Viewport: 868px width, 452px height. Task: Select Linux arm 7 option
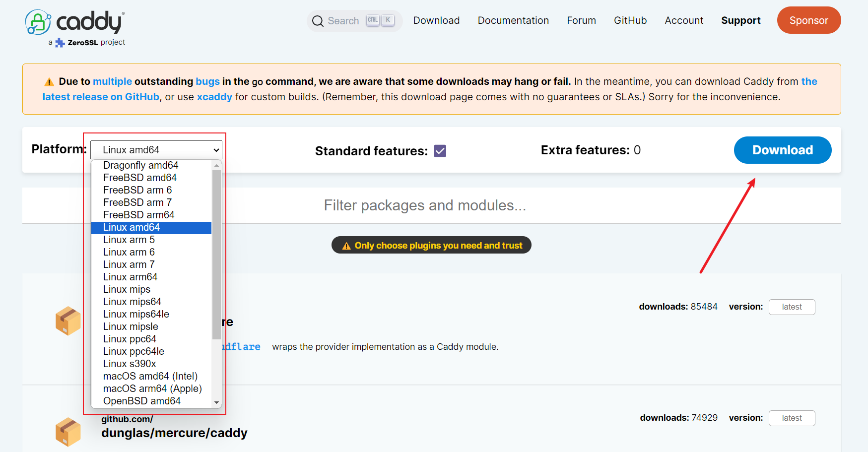point(151,264)
